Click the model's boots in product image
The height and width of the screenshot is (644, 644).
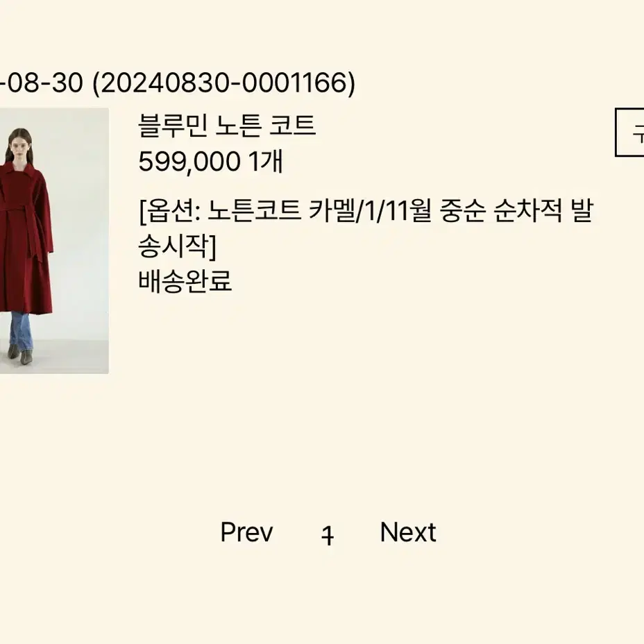click(21, 354)
